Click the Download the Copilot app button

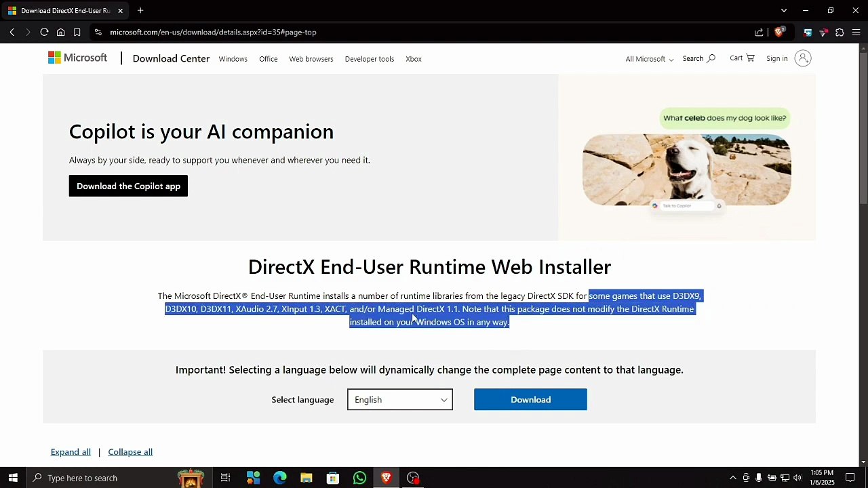128,186
